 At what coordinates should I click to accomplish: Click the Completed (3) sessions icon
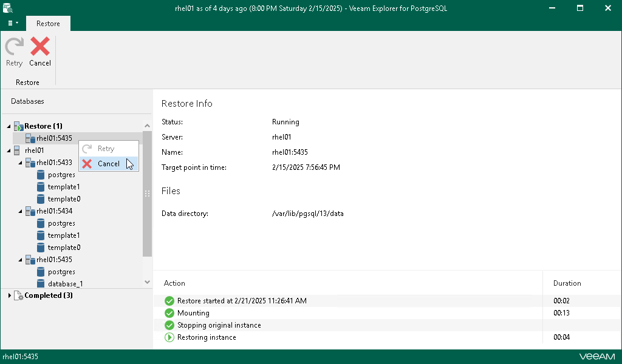coord(19,295)
